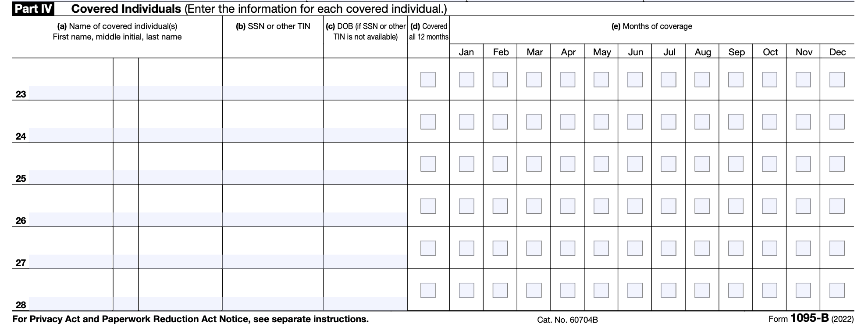This screenshot has width=868, height=331.
Task: Enable 'Covered all 12 months' on line 25
Action: click(428, 164)
